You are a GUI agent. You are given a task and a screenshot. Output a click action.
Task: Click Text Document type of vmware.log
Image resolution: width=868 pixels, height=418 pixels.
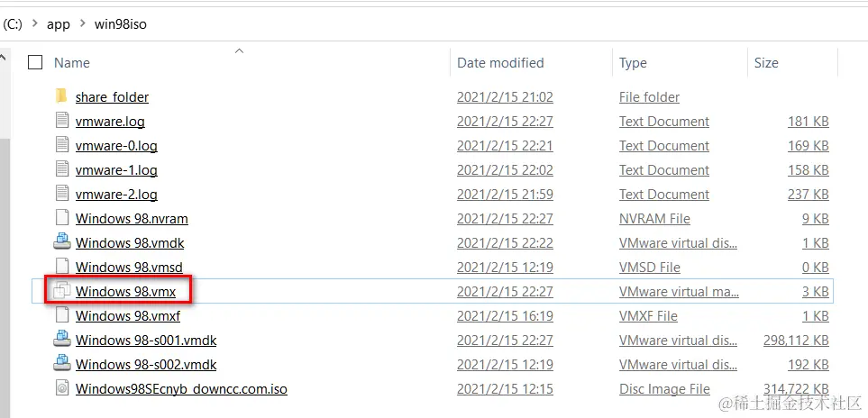(x=664, y=121)
